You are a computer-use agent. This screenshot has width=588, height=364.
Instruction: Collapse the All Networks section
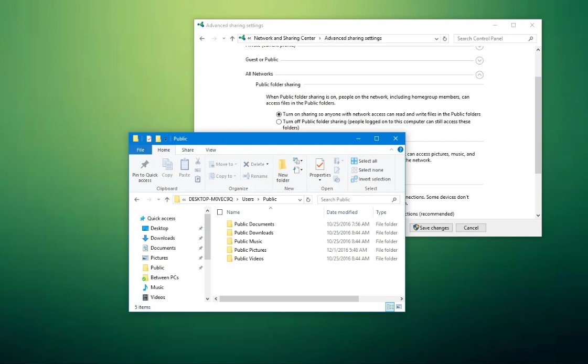479,74
